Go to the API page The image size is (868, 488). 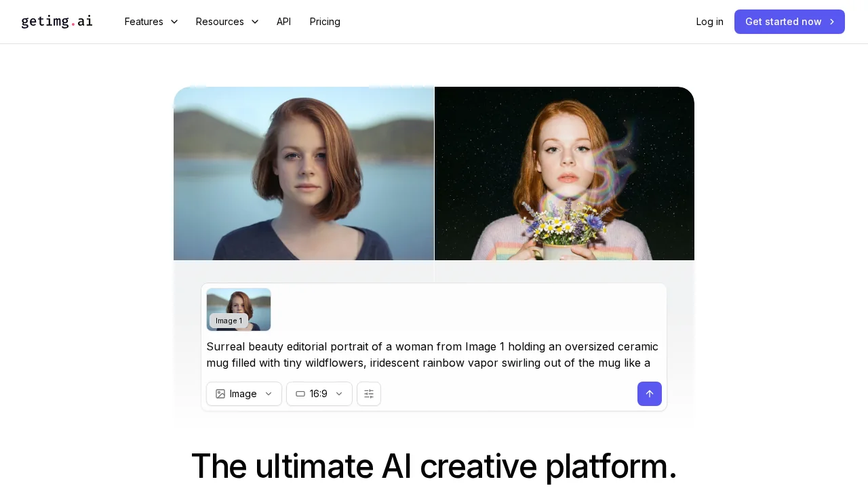pyautogui.click(x=283, y=22)
